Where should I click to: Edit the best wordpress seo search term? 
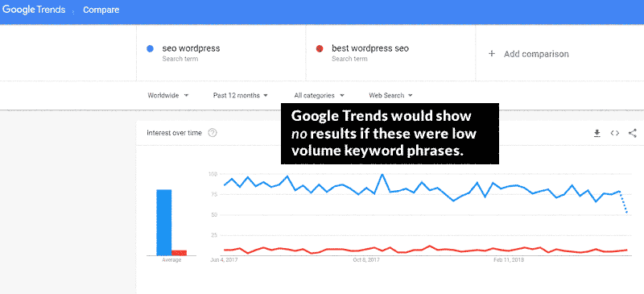coord(370,48)
